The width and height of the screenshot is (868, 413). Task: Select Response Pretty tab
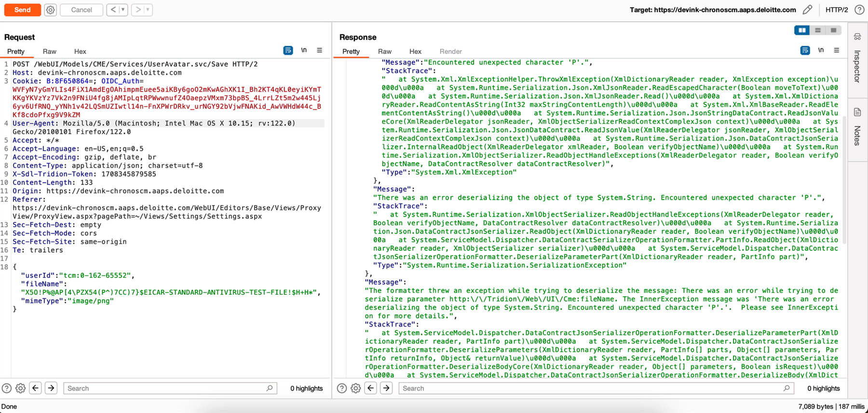[x=351, y=51]
